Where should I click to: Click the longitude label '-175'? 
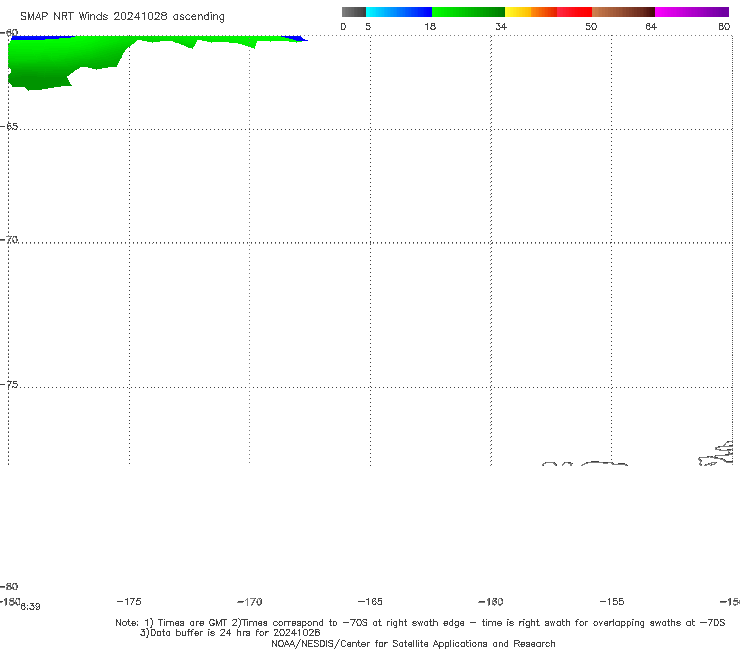(x=129, y=601)
